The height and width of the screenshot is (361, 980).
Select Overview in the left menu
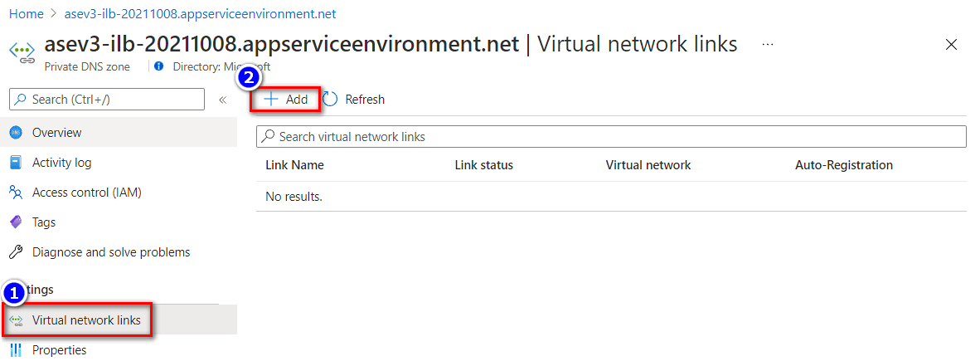coord(56,133)
